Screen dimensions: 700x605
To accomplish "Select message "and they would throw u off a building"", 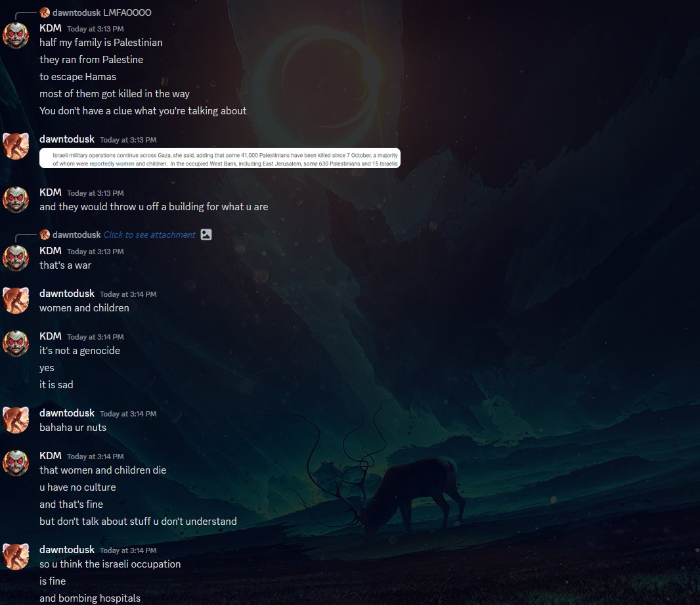I will click(x=154, y=207).
